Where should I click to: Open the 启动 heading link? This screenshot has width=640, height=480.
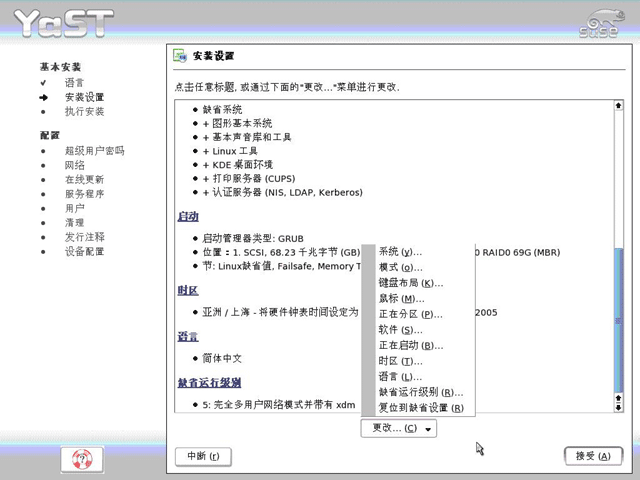tap(188, 216)
